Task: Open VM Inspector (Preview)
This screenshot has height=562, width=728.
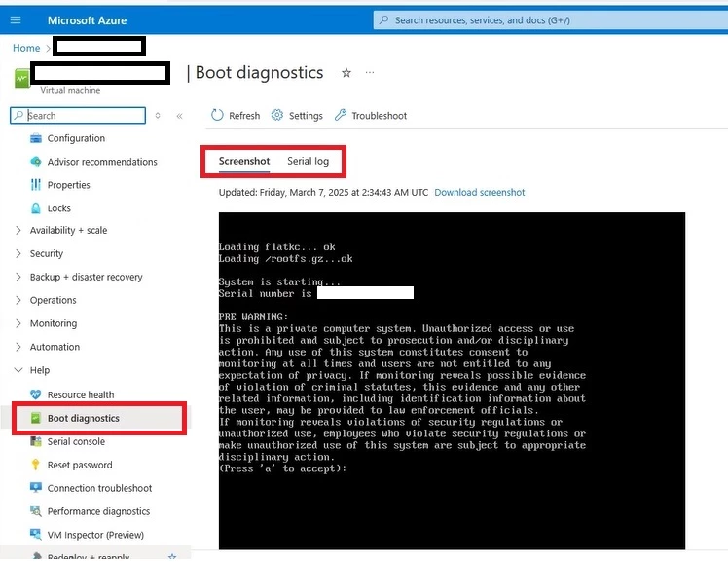Action: pos(95,535)
